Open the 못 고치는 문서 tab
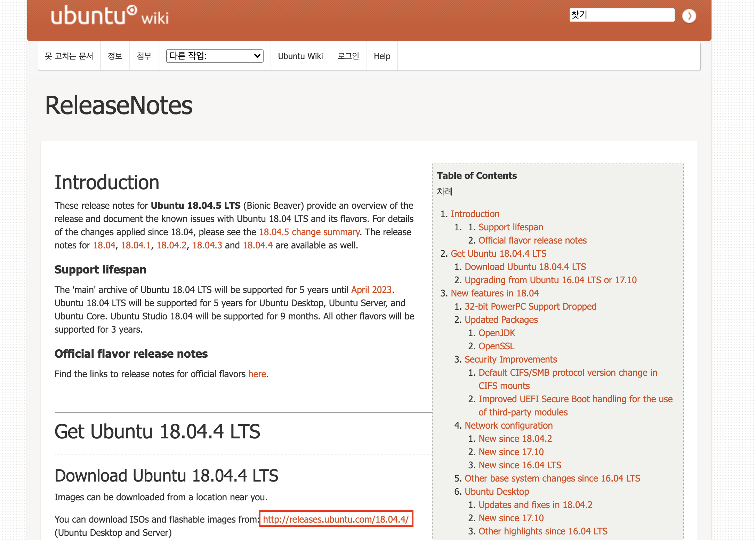The height and width of the screenshot is (540, 756). pyautogui.click(x=69, y=56)
